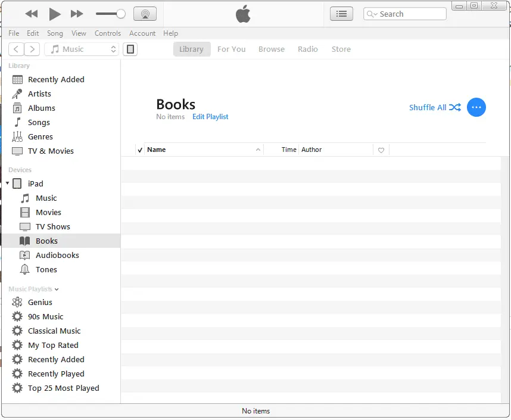Open the list view button
Image resolution: width=511 pixels, height=420 pixels.
pyautogui.click(x=341, y=14)
